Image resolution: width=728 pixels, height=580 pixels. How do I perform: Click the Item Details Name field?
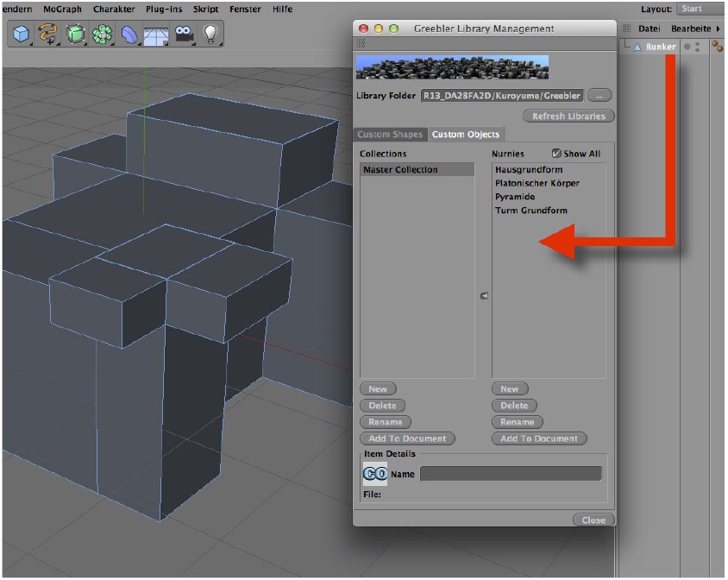click(x=510, y=474)
